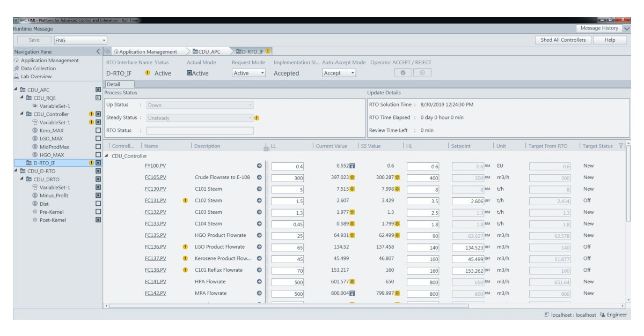The image size is (644, 336).
Task: Click limit icon on FC142.PV current value
Action: click(353, 293)
